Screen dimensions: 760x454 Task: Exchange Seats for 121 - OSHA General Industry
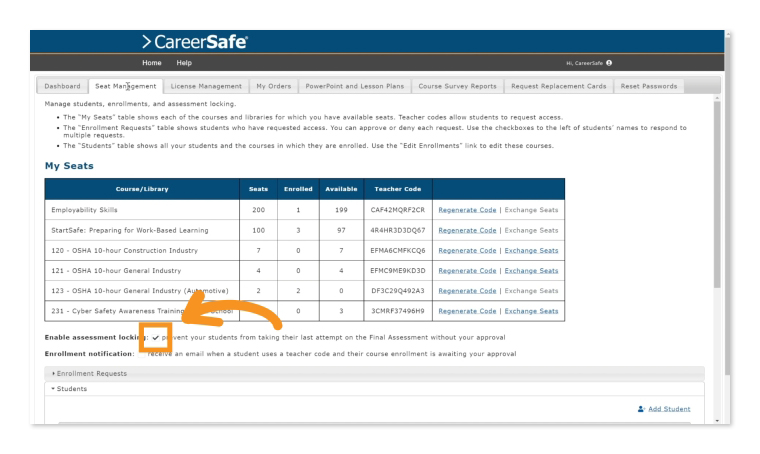[531, 271]
